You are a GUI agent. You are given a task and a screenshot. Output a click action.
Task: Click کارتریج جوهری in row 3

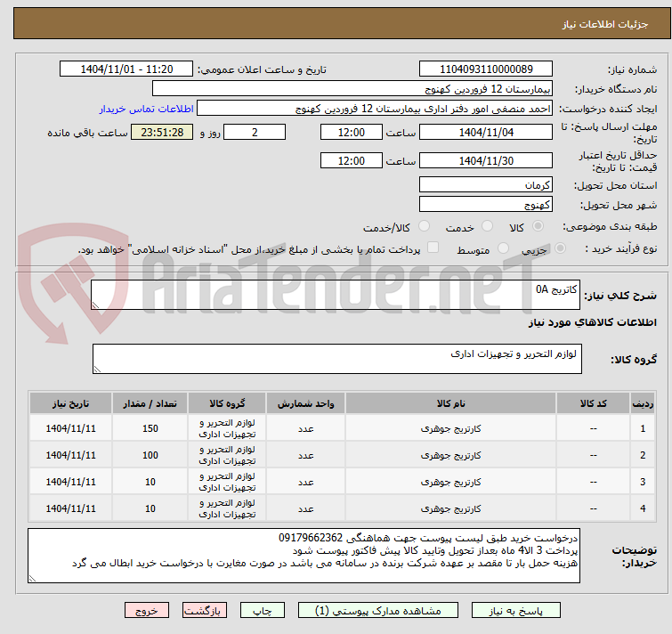451,482
